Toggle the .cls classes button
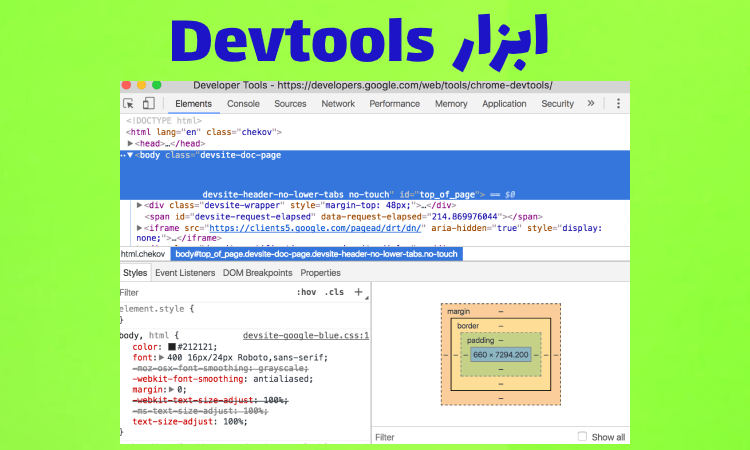Screen dimensions: 750x450 334,292
